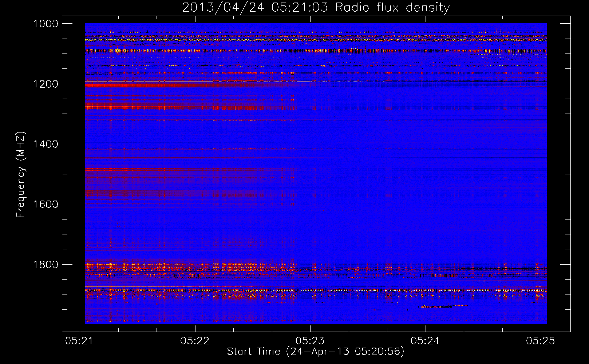This screenshot has width=589, height=364.
Task: Click the 'Start Time (24-Apr-13 05:20:56)' label
Action: tap(316, 352)
